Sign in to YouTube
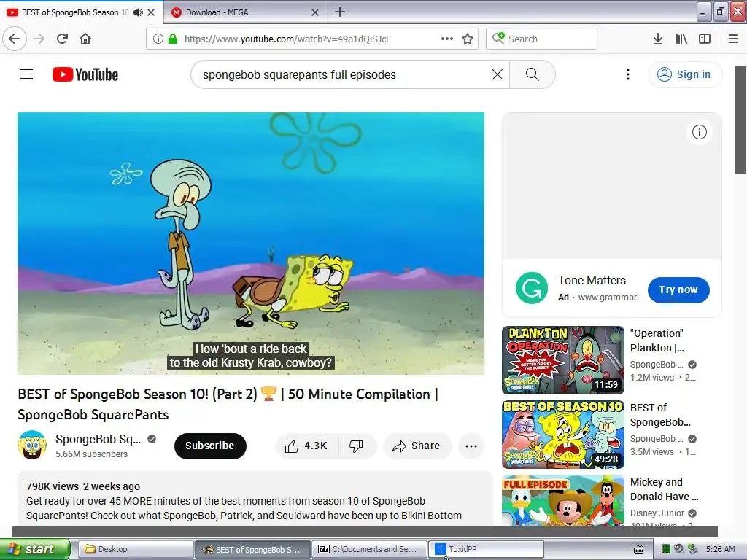Viewport: 747px width, 560px height. 686,74
